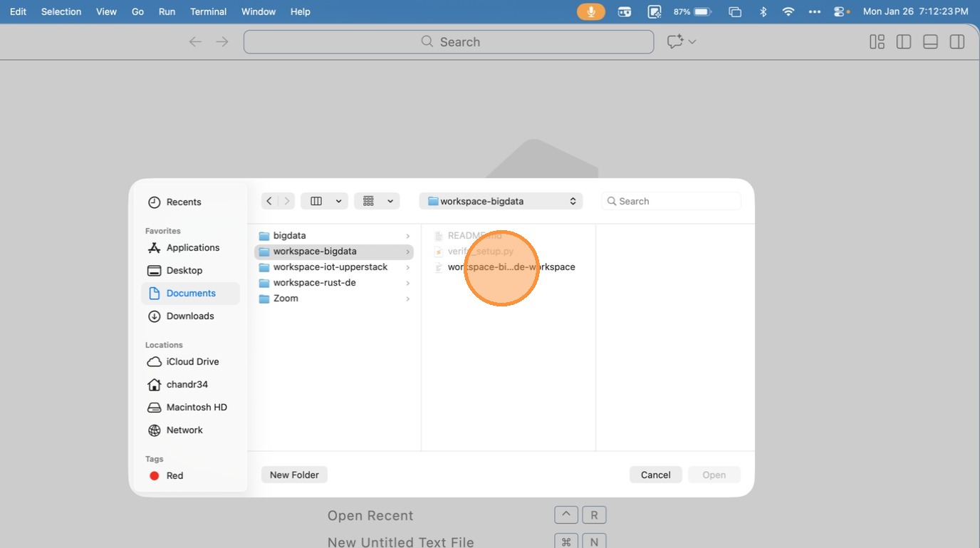Select Desktop in Favorites
Image resolution: width=980 pixels, height=548 pixels.
pyautogui.click(x=191, y=271)
